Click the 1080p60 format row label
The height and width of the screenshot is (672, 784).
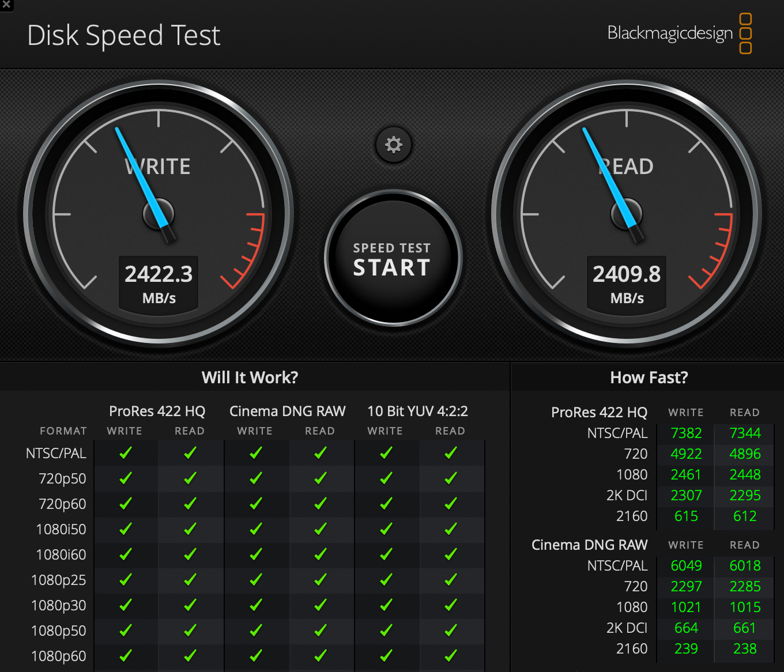click(x=58, y=656)
